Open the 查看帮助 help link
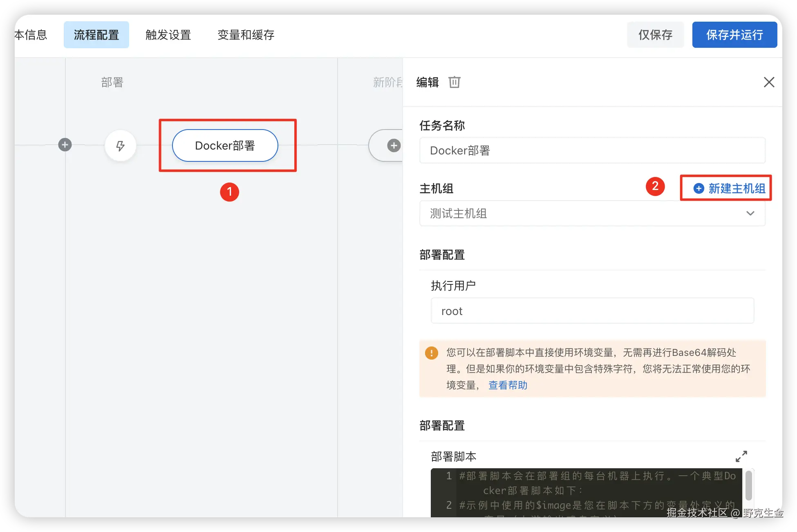 tap(508, 385)
